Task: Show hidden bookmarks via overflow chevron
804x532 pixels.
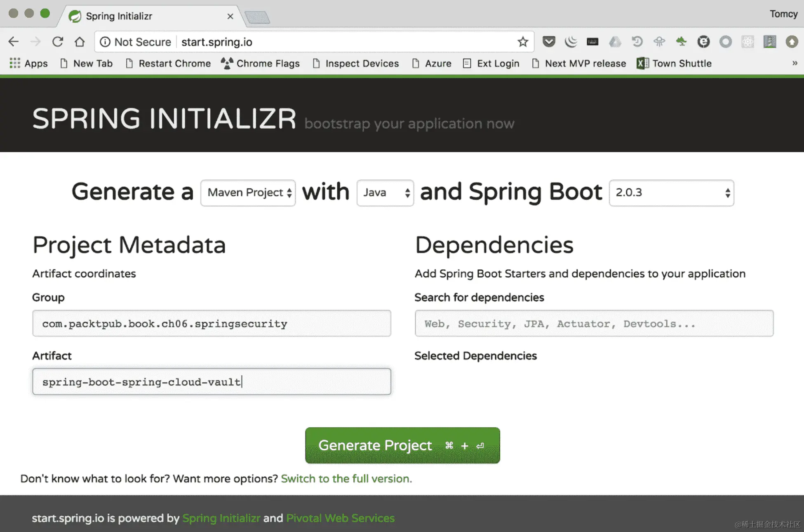Action: pyautogui.click(x=795, y=64)
